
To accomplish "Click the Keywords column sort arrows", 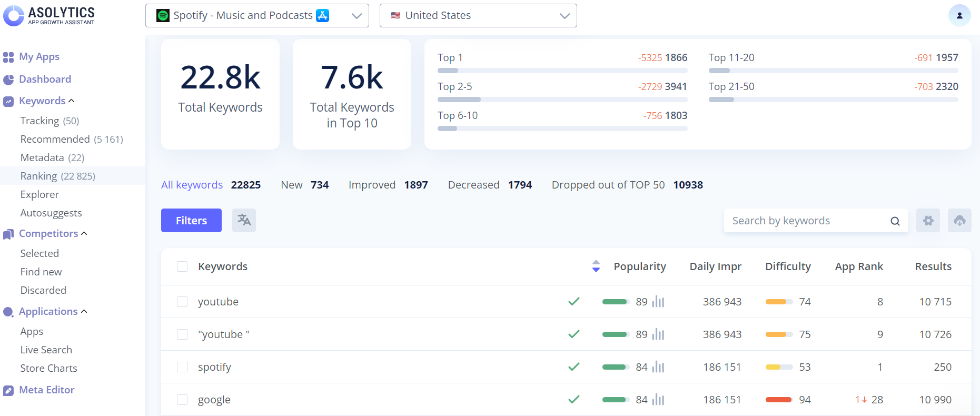I will [x=596, y=266].
